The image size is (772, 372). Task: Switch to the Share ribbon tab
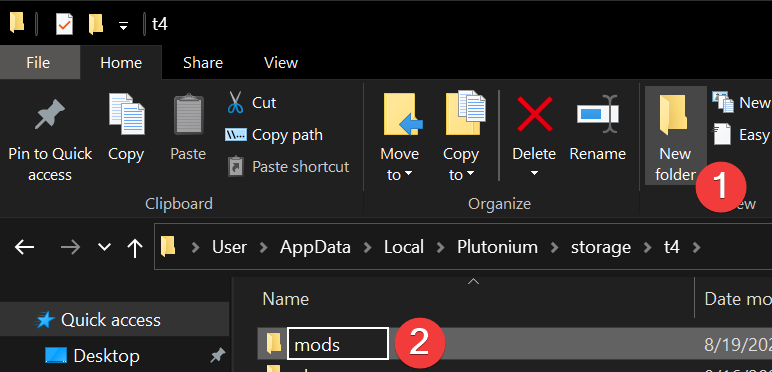(203, 62)
